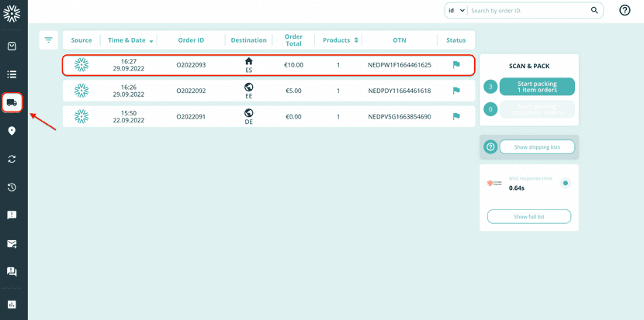Viewport: 644px width, 320px height.
Task: Click the alert message icon in sidebar
Action: (x=12, y=215)
